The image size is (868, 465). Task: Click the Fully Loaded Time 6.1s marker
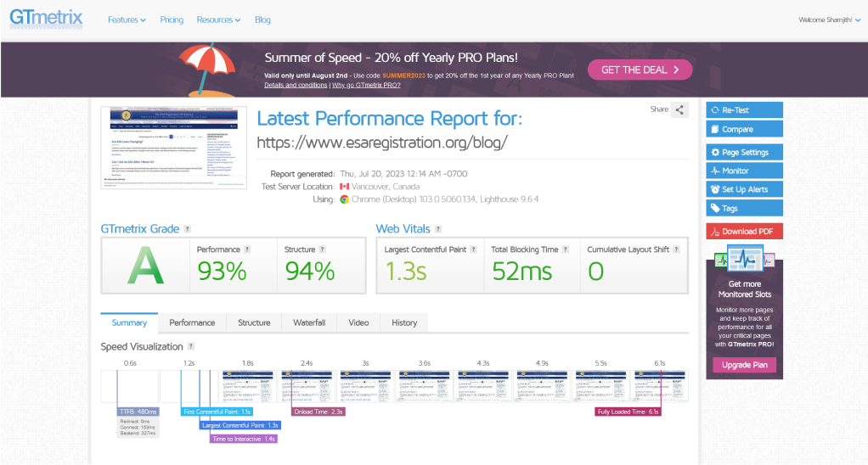coord(628,412)
